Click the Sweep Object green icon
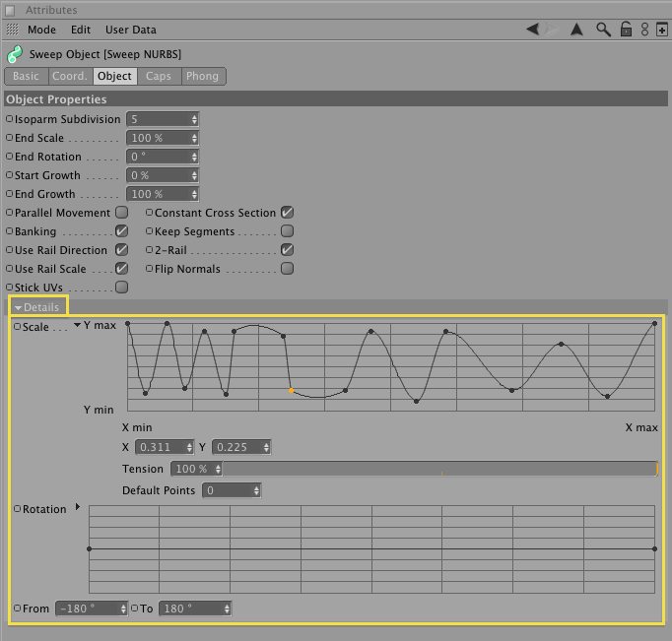 [15, 54]
